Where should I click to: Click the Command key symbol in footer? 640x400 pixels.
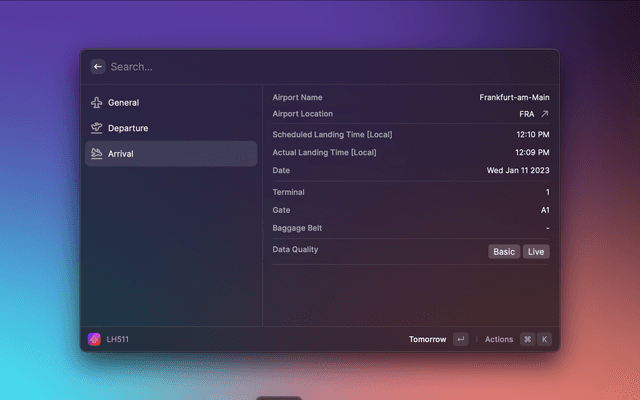click(x=527, y=339)
